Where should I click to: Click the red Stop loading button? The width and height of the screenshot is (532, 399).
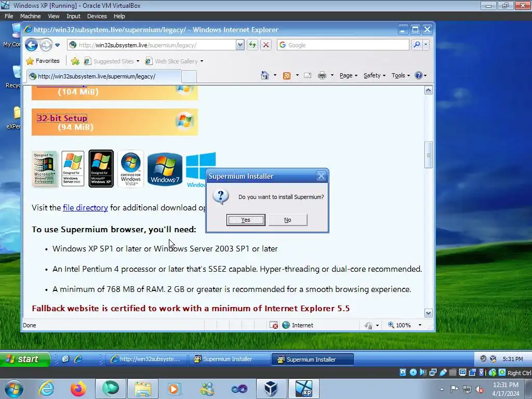(266, 45)
